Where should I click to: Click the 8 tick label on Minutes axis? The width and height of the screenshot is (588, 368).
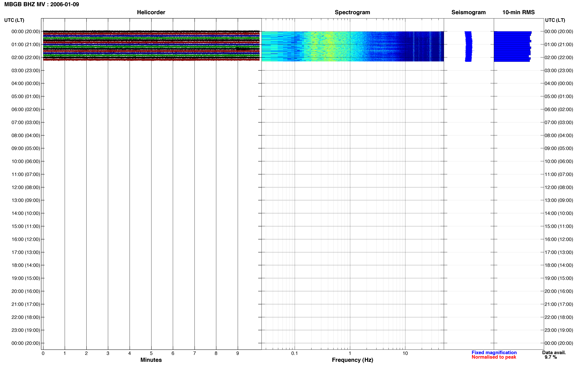tap(216, 353)
